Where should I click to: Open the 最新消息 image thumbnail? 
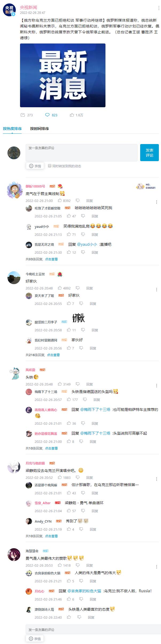pos(63,75)
